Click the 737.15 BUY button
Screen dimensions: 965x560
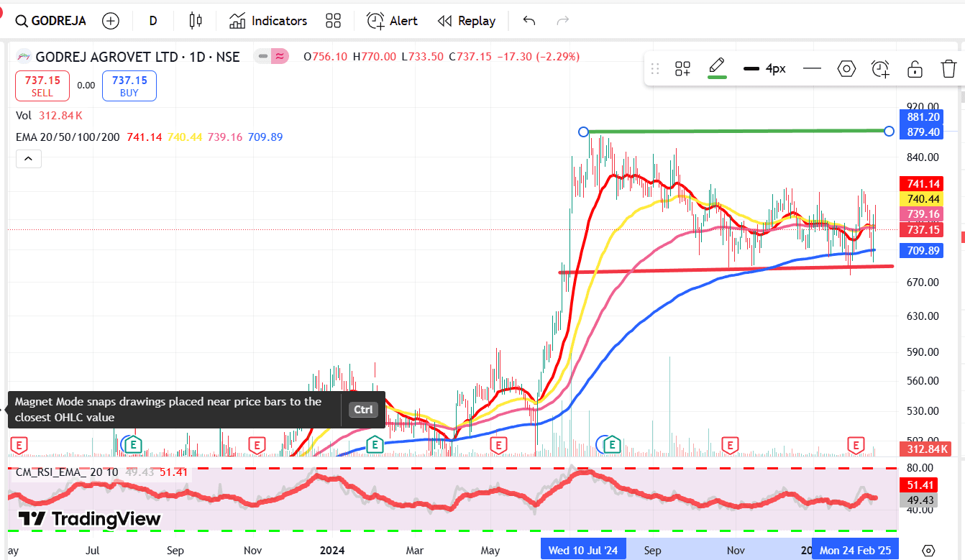[x=129, y=86]
